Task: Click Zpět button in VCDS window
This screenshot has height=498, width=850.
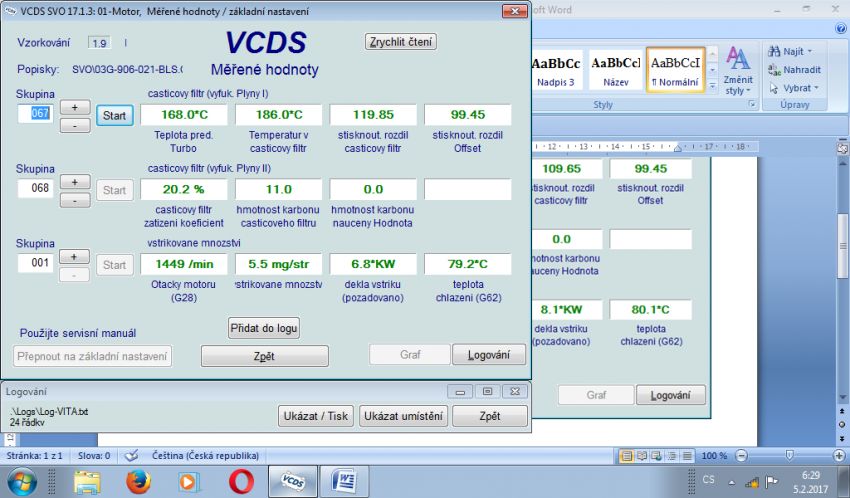Action: (x=265, y=356)
